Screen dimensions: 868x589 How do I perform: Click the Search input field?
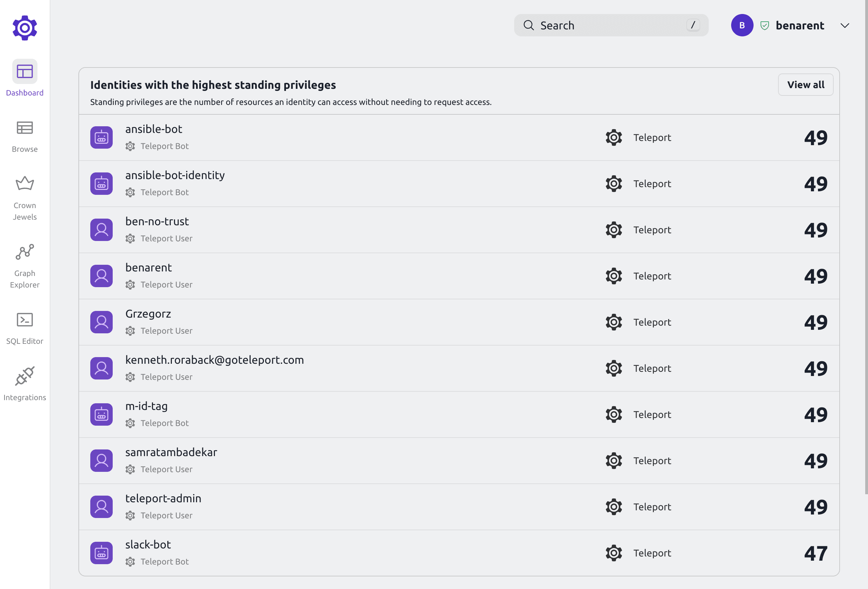point(611,24)
